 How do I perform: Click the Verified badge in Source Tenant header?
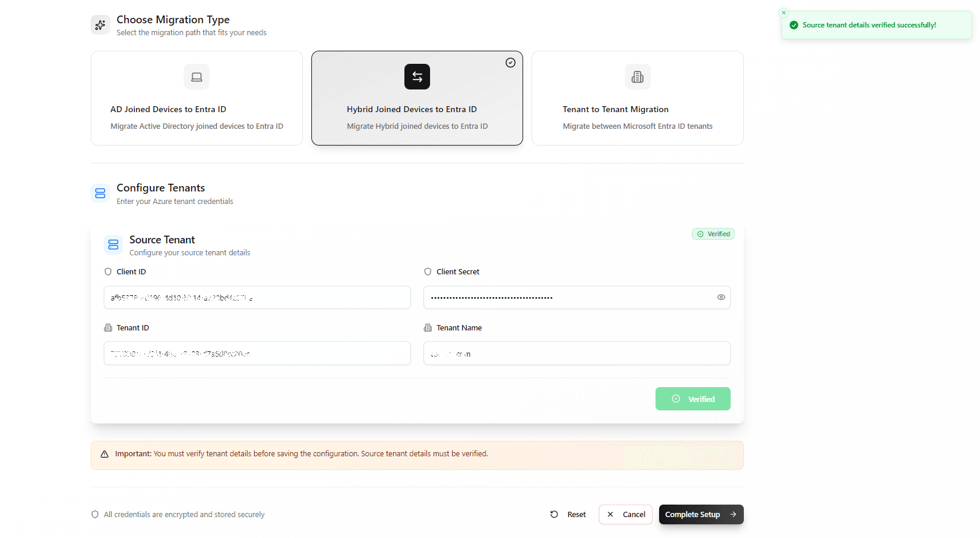coord(713,233)
